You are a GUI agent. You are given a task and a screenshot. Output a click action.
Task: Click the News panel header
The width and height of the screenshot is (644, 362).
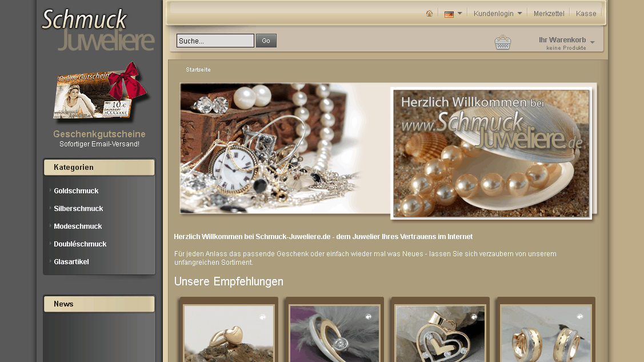99,304
